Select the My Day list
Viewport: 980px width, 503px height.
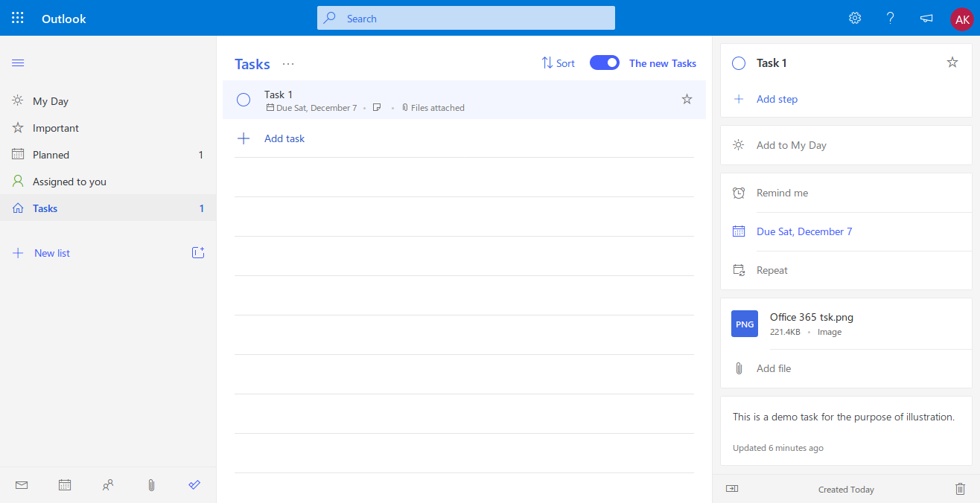click(51, 101)
